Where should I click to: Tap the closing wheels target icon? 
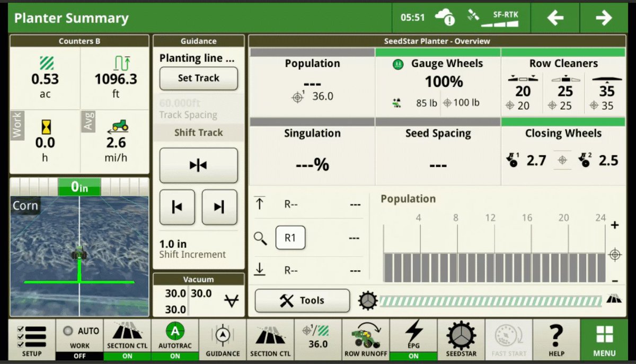tap(562, 160)
